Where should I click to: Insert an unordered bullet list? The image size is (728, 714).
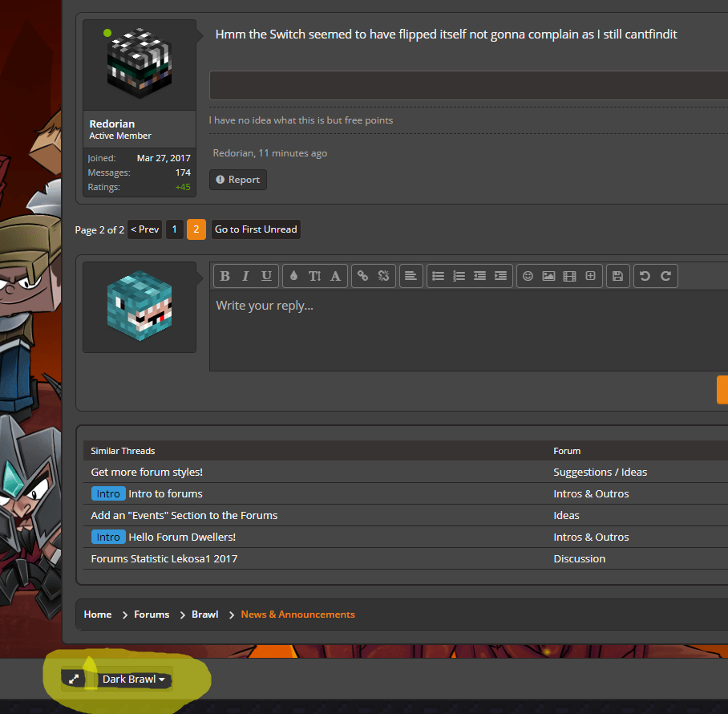tap(438, 276)
